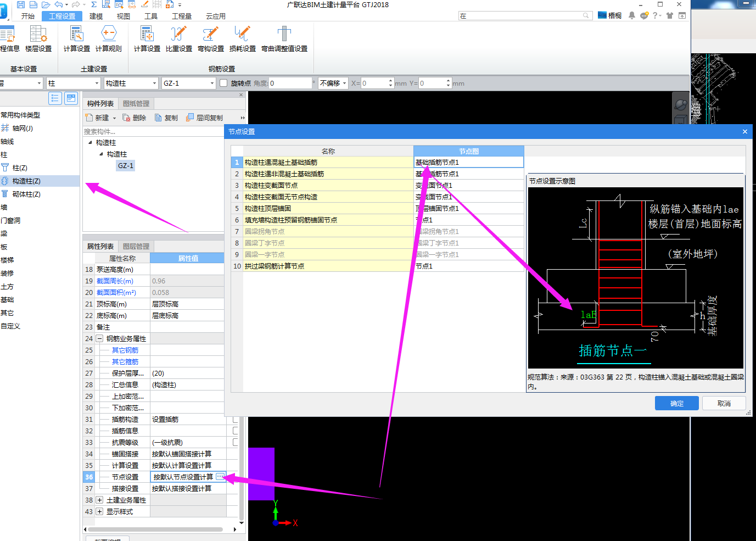Click the list view icon in navigation panel
The width and height of the screenshot is (756, 541).
pyautogui.click(x=55, y=98)
